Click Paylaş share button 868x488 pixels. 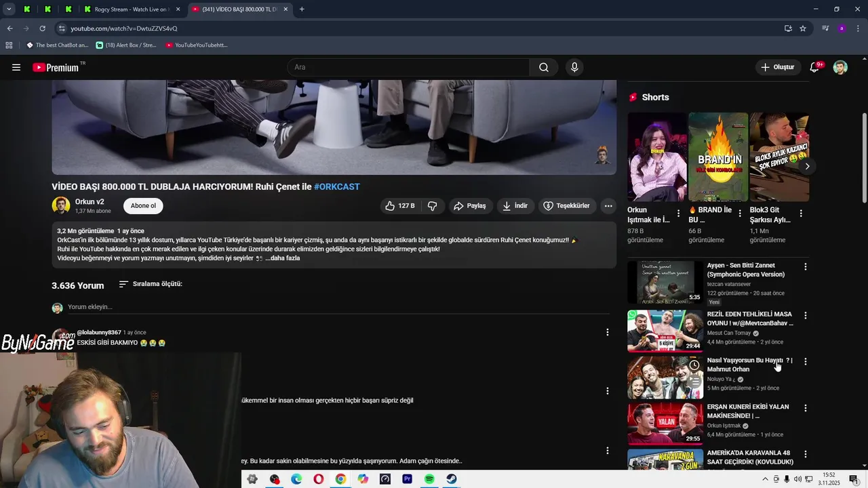click(470, 205)
